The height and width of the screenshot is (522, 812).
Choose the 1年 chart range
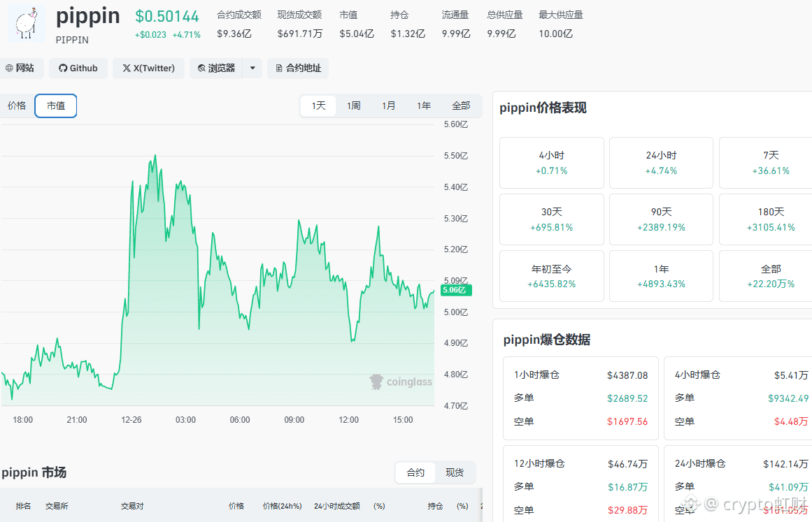424,106
